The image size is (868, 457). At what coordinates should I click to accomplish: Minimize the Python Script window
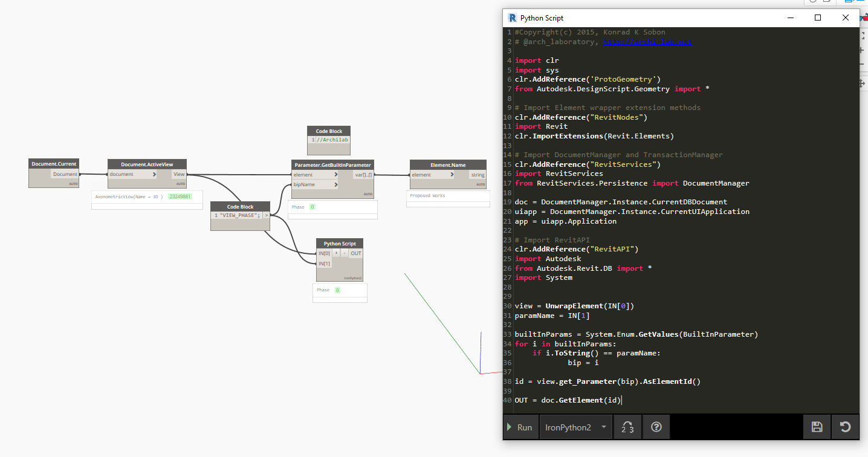point(790,18)
